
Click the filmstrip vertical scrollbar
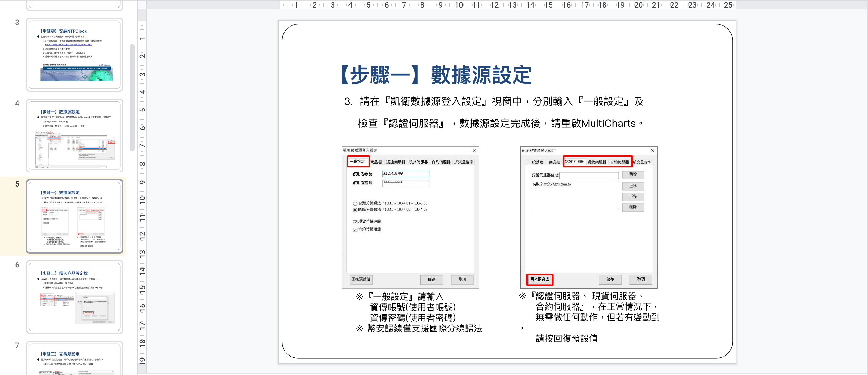(x=132, y=98)
